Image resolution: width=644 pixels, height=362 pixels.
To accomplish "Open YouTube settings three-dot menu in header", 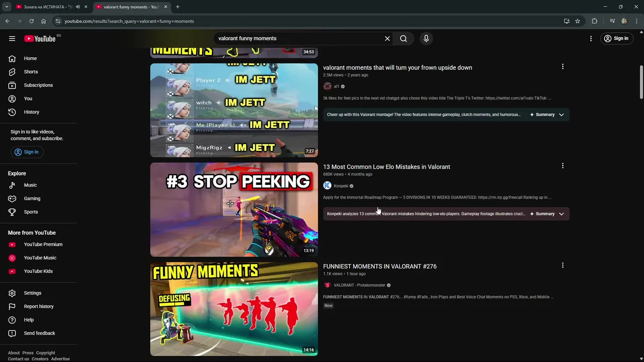I will click(x=591, y=38).
